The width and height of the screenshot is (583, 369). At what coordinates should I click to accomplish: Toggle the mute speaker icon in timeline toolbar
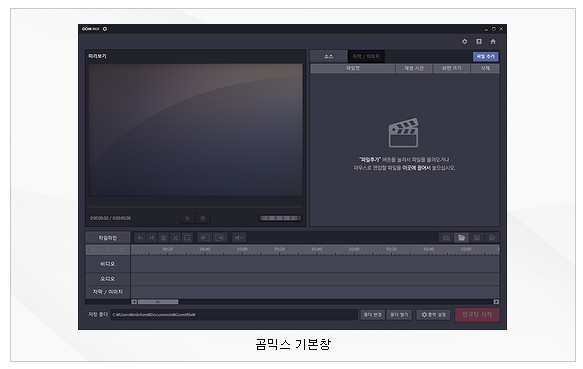(239, 238)
